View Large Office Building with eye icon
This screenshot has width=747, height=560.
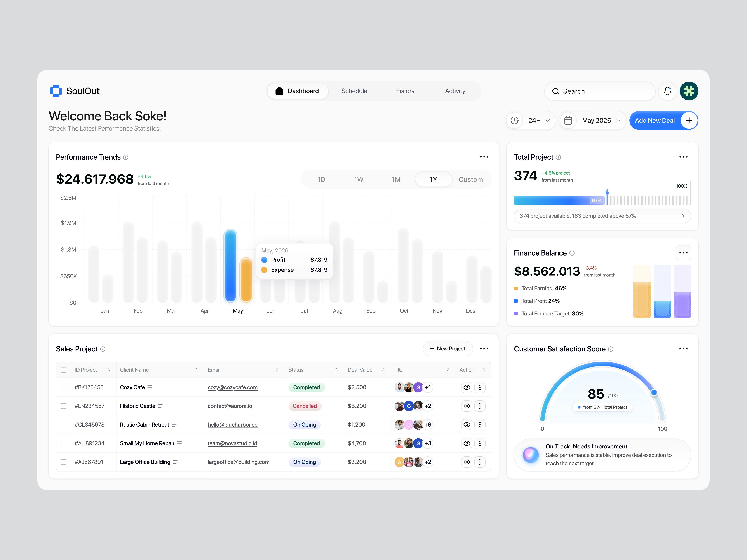[x=467, y=462]
